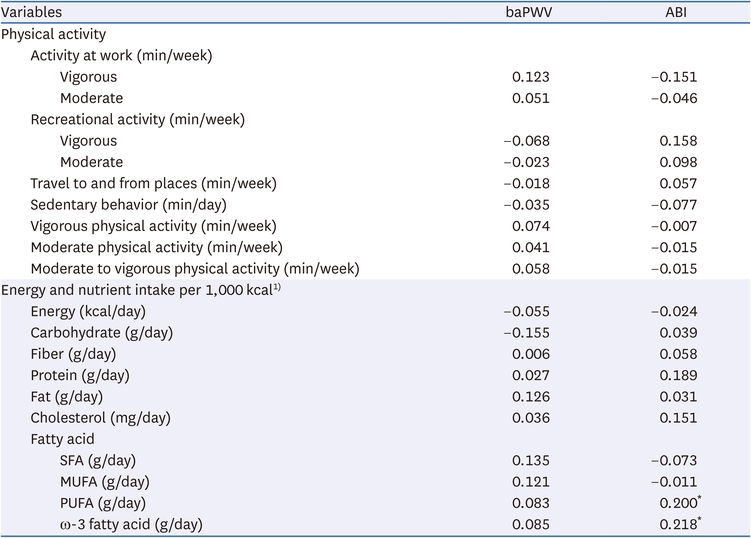This screenshot has height=538, width=751.
Task: Click the PUFA ABI value 0.200 with asterisk
Action: (680, 502)
